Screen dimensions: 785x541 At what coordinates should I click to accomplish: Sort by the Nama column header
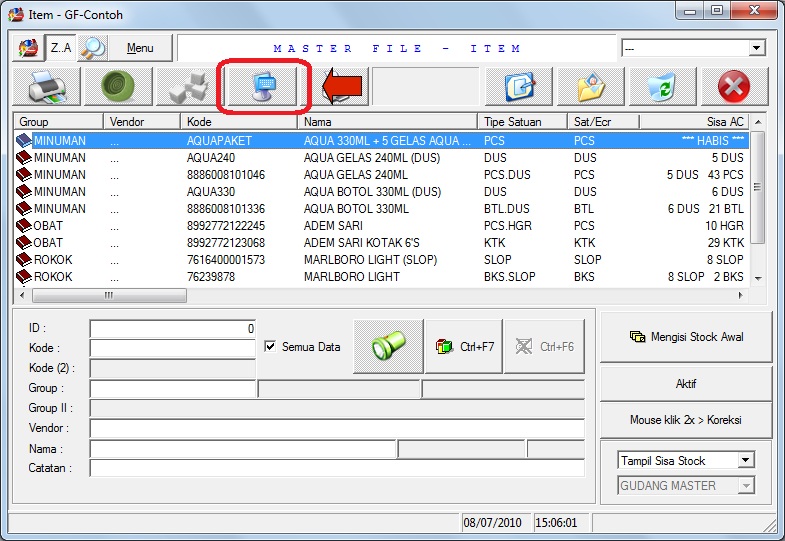387,122
